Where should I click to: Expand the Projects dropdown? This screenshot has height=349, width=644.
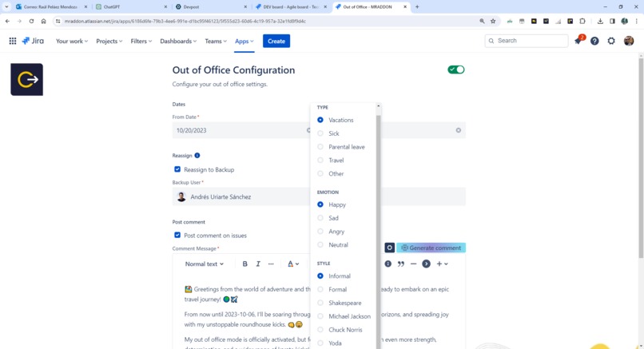click(109, 41)
